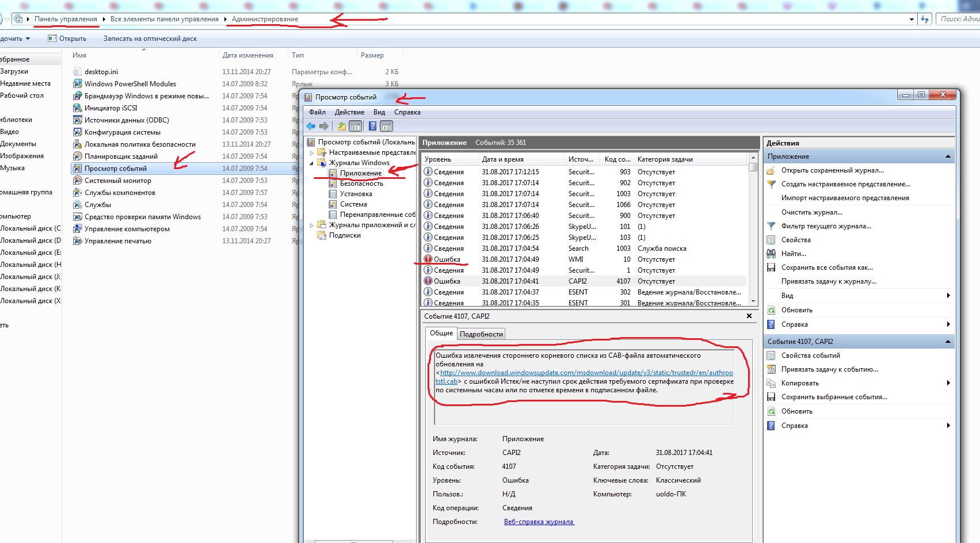Open the 'Действие' menu
This screenshot has width=980, height=543.
(349, 112)
